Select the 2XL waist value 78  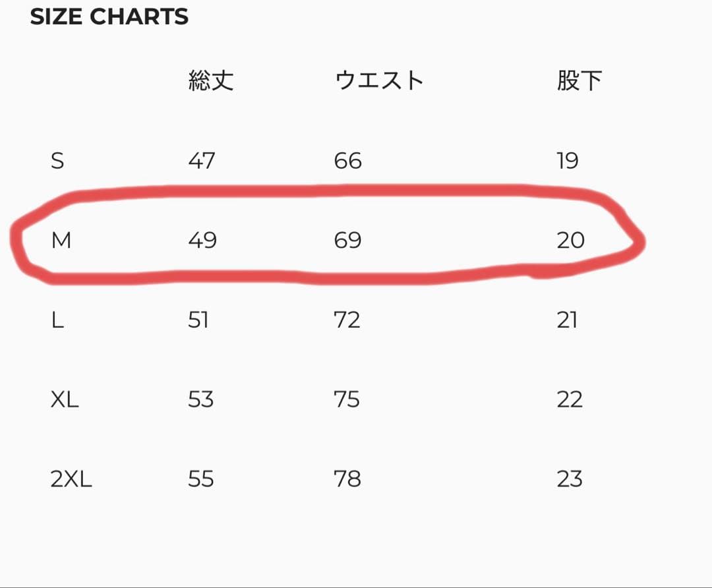coord(347,479)
